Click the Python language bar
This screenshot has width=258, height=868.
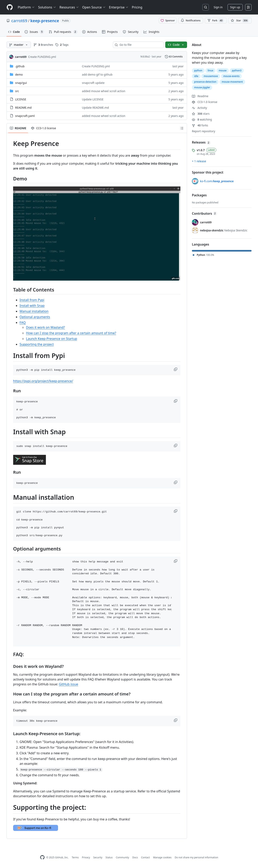click(222, 251)
